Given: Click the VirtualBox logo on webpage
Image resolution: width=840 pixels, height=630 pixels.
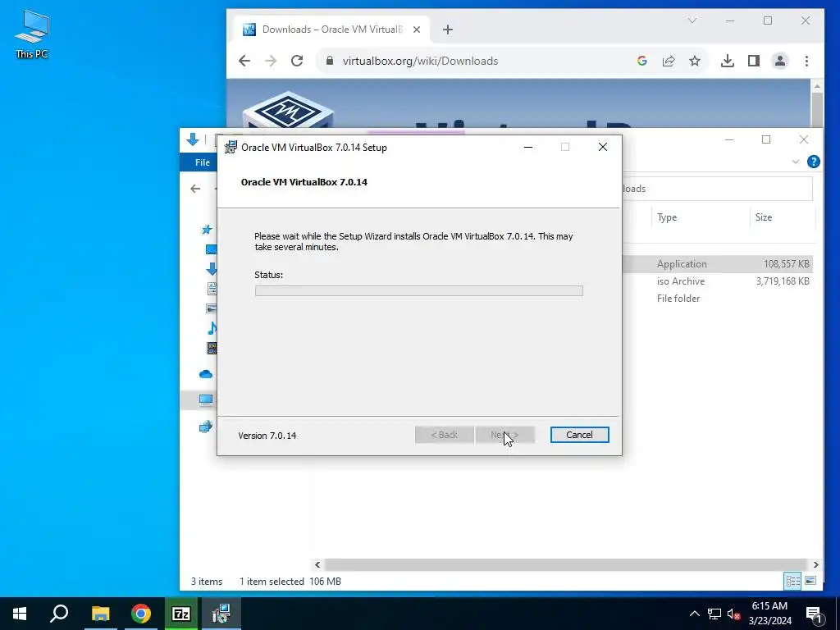Looking at the screenshot, I should point(288,110).
